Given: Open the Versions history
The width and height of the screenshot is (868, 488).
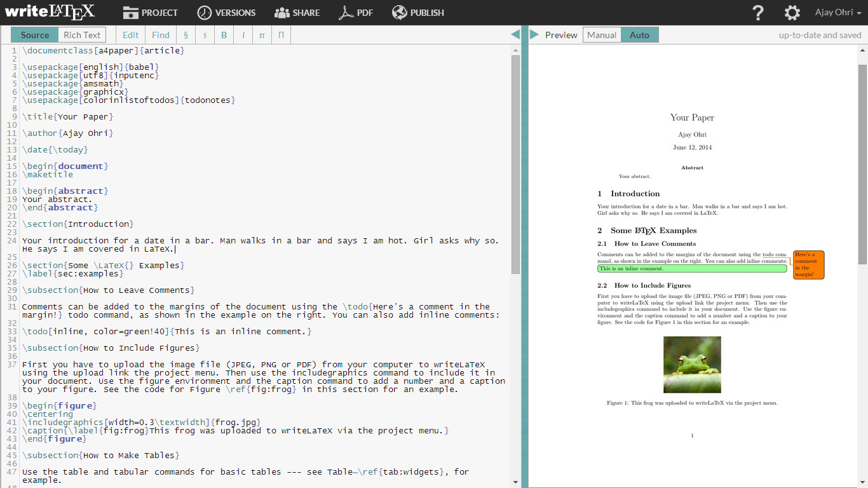Looking at the screenshot, I should coord(226,13).
